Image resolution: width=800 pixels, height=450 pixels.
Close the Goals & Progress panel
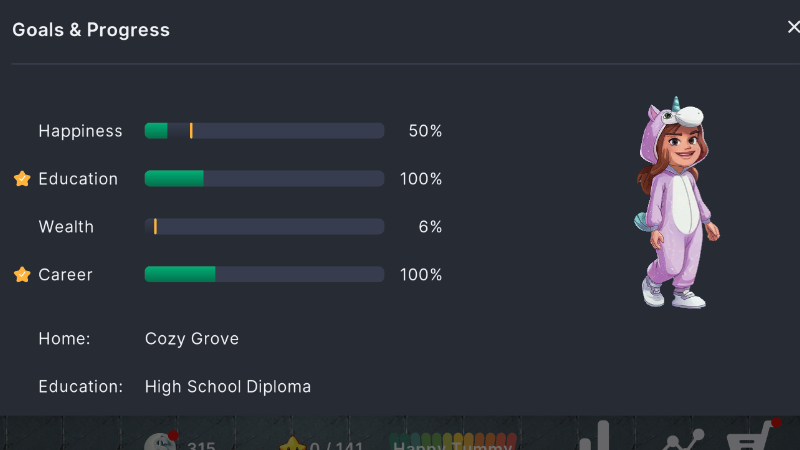pyautogui.click(x=792, y=28)
